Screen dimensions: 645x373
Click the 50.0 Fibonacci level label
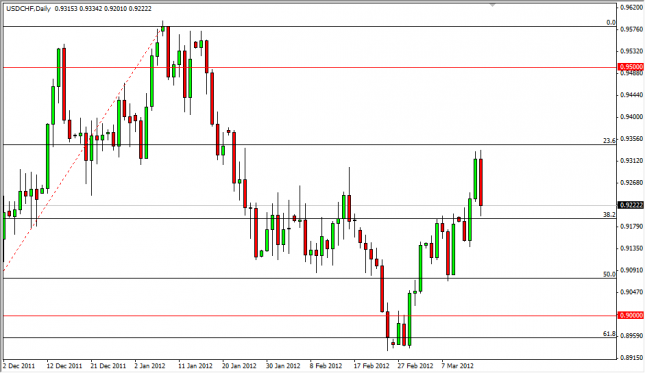[609, 274]
